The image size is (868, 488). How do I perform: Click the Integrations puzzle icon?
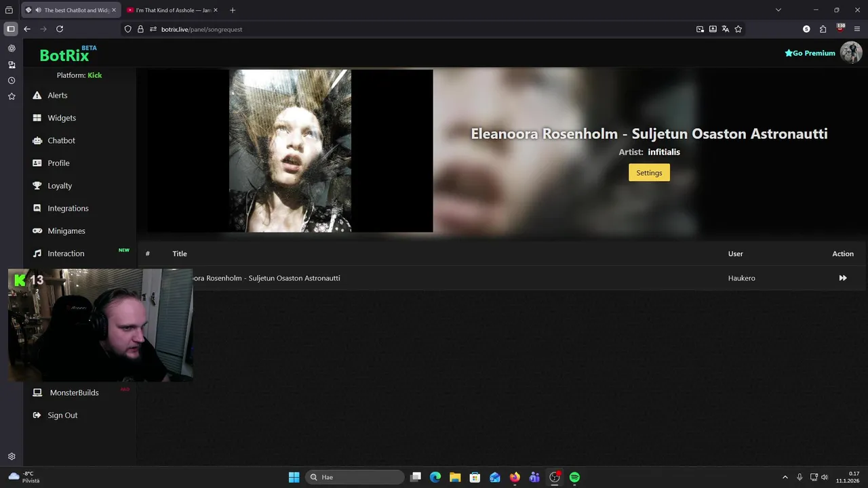pos(37,208)
